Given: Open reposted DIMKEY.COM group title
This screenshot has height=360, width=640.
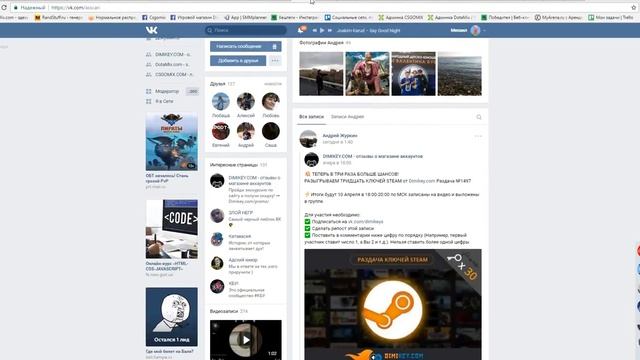Looking at the screenshot, I should 373,156.
